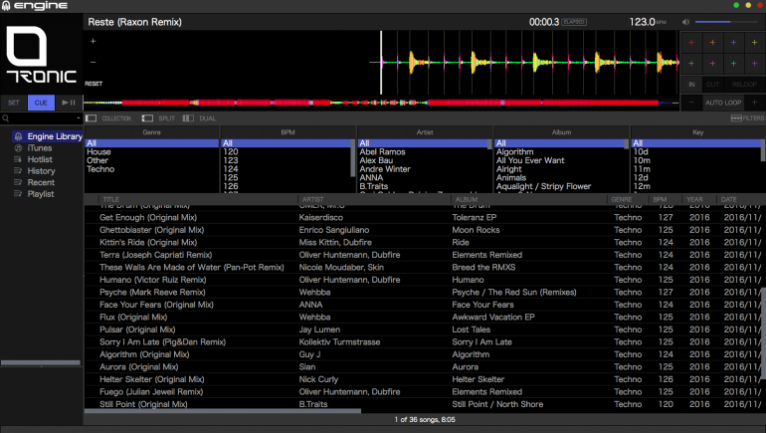Select Techno in the Genre filter
Screen dimensions: 766x433
pos(99,170)
